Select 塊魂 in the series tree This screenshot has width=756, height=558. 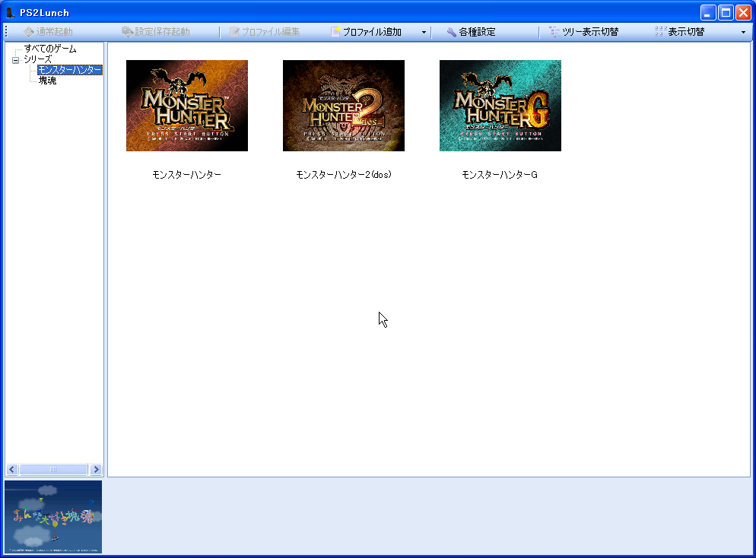(x=47, y=81)
